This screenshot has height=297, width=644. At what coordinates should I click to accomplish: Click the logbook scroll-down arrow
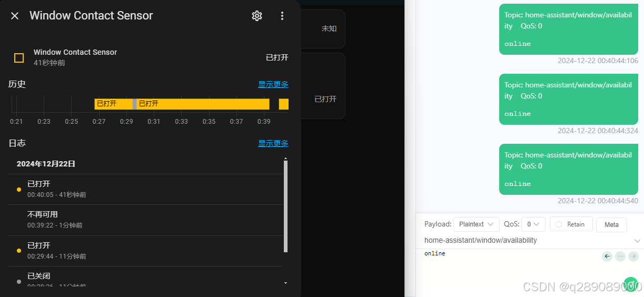pos(286,283)
